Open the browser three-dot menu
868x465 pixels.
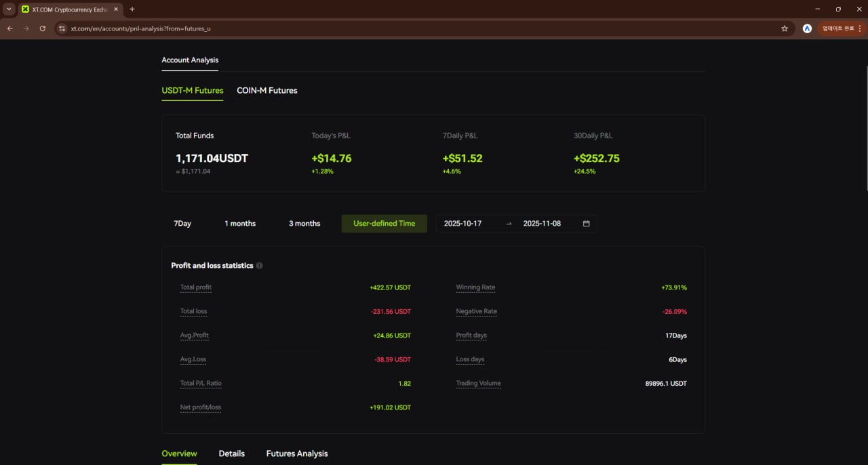pyautogui.click(x=860, y=28)
